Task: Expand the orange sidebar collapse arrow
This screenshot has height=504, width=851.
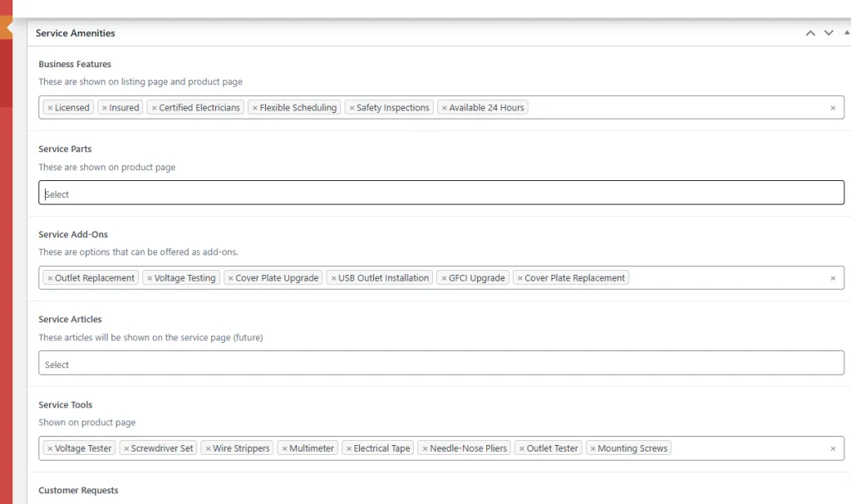Action: click(8, 27)
